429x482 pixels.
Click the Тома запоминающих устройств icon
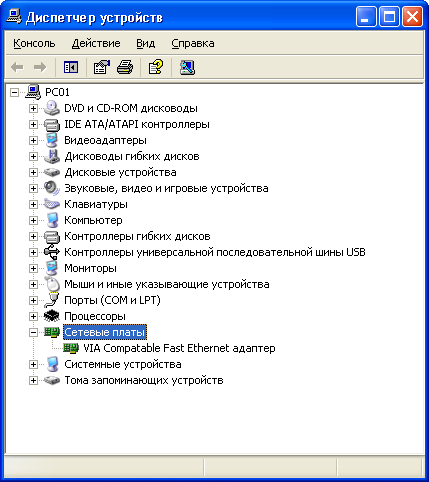52,380
